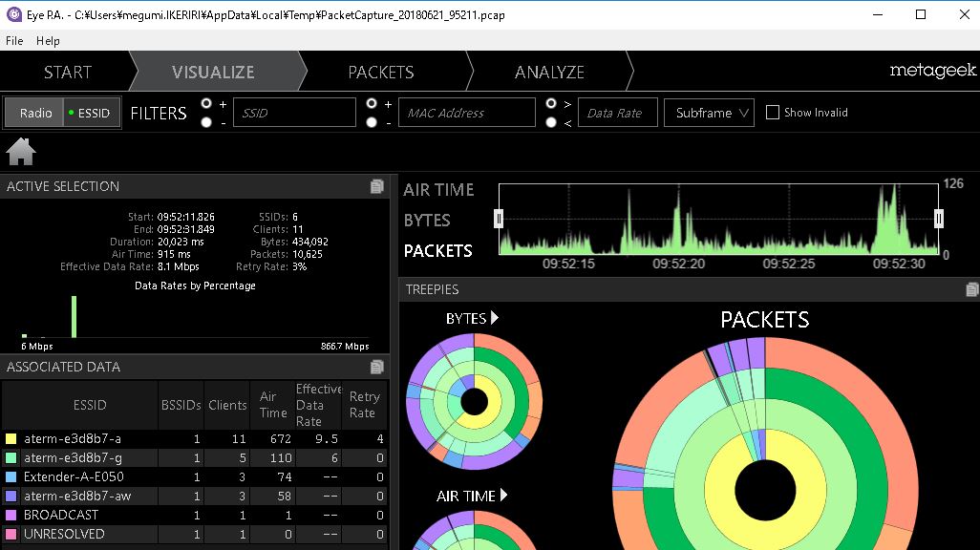Sort table by BSSIDs column header
This screenshot has height=550, width=980.
(181, 405)
